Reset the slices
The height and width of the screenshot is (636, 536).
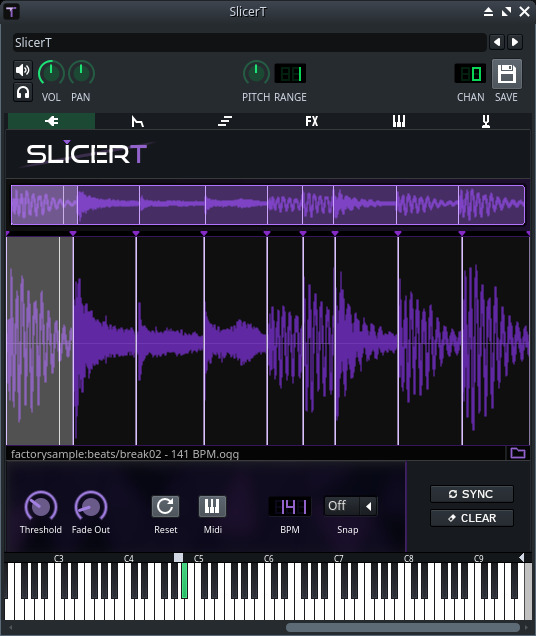point(165,506)
